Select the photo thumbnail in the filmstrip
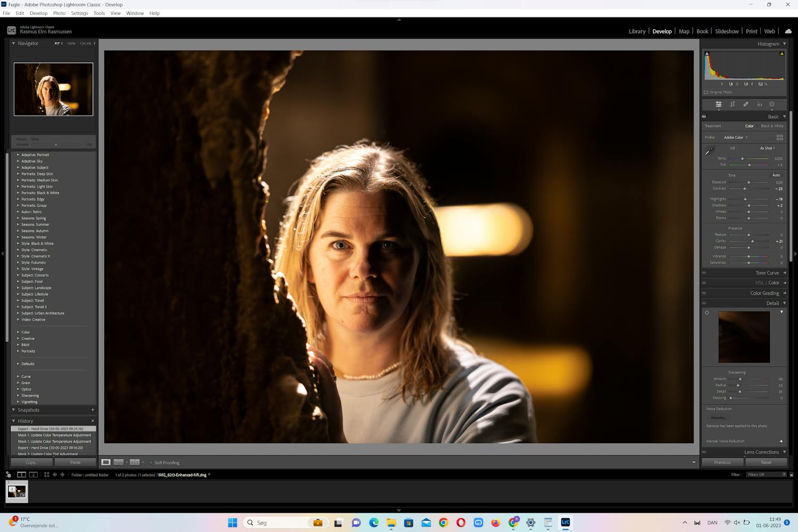Screen dimensions: 798x532 pos(16,491)
